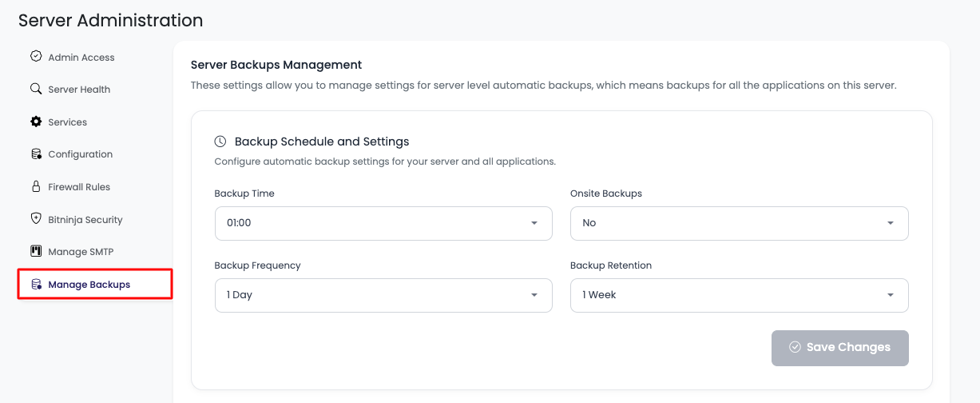Image resolution: width=980 pixels, height=403 pixels.
Task: Open Manage SMTP settings page
Action: click(81, 252)
